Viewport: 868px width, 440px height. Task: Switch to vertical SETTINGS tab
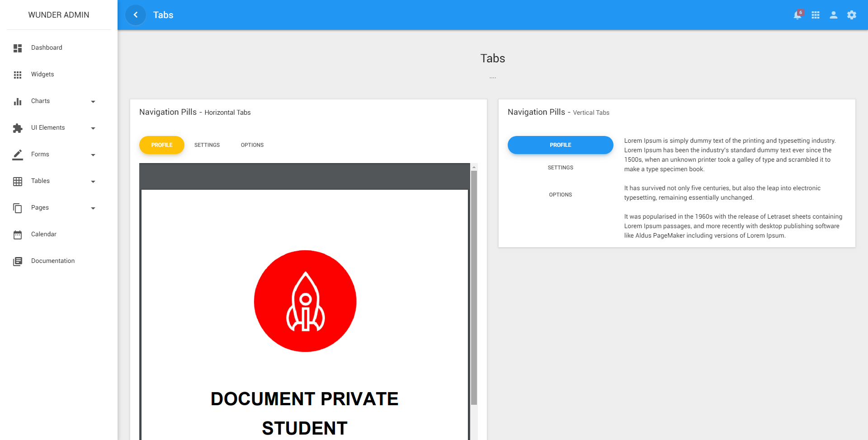[561, 168]
